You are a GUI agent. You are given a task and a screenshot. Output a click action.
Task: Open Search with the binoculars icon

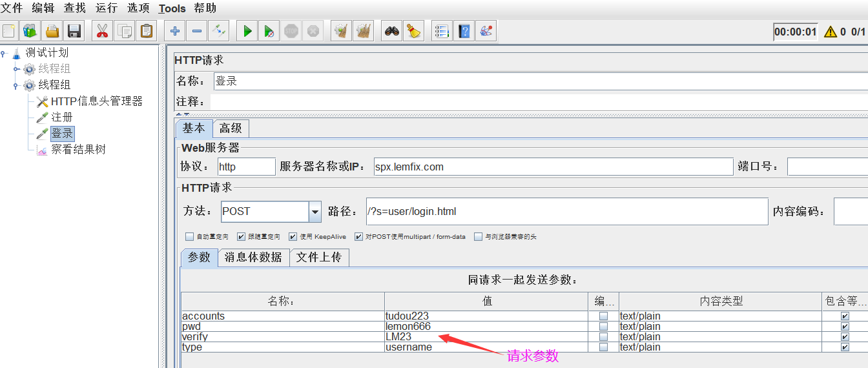[391, 31]
